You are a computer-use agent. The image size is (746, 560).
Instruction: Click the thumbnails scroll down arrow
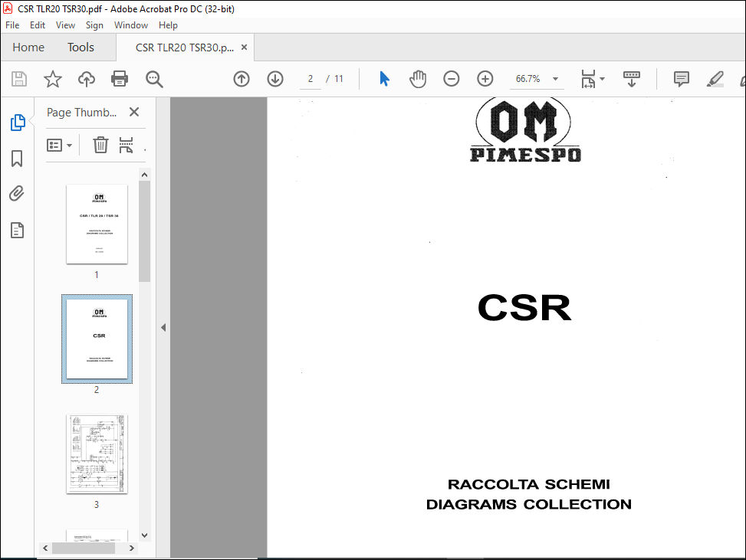(x=145, y=535)
